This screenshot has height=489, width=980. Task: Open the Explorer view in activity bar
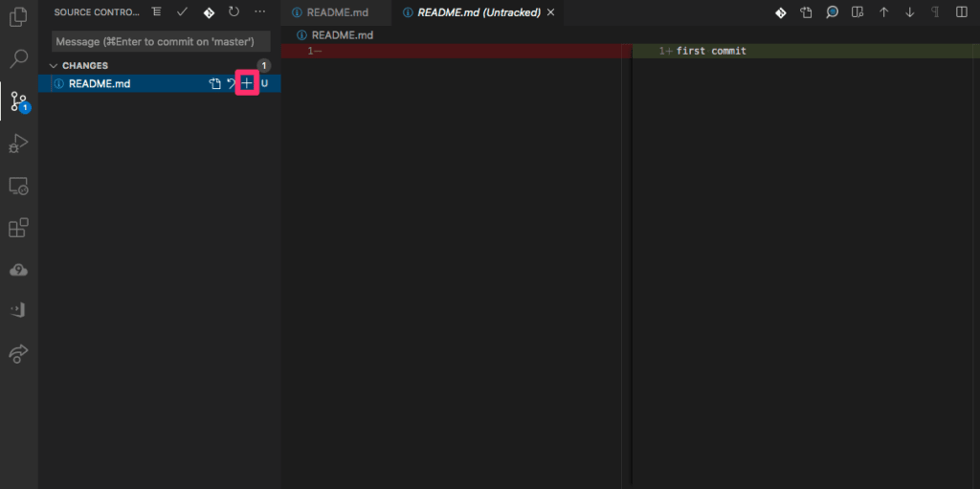pos(19,16)
